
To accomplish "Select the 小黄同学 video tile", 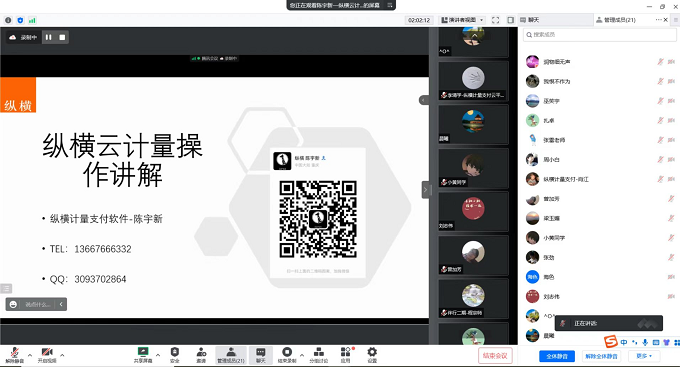I will (x=473, y=168).
